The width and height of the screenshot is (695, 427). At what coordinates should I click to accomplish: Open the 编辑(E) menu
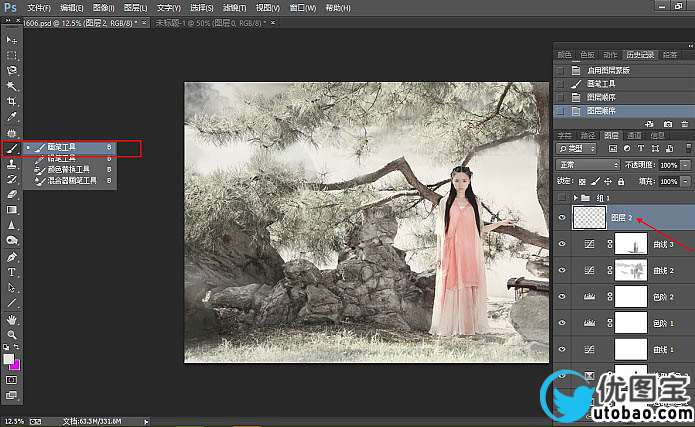click(x=71, y=8)
